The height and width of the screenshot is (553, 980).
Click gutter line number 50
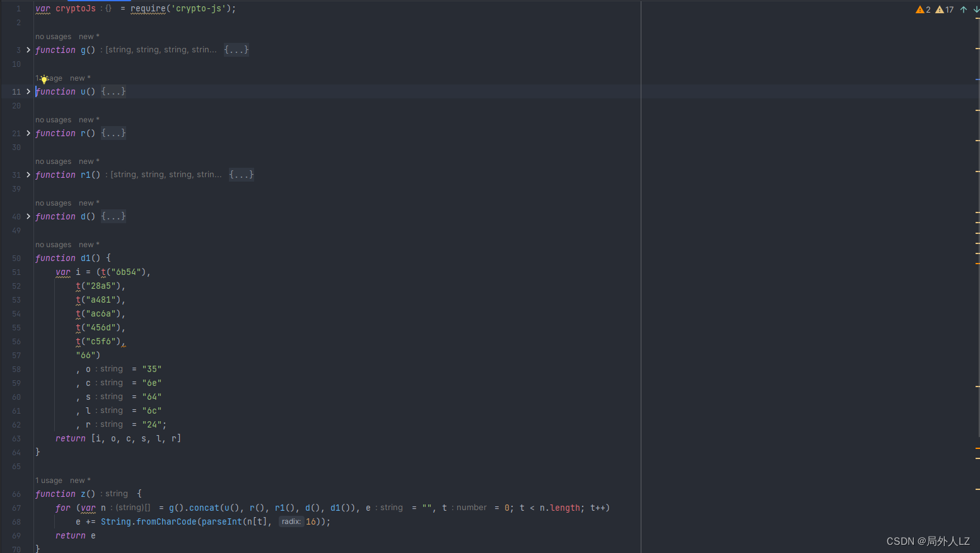coord(16,258)
